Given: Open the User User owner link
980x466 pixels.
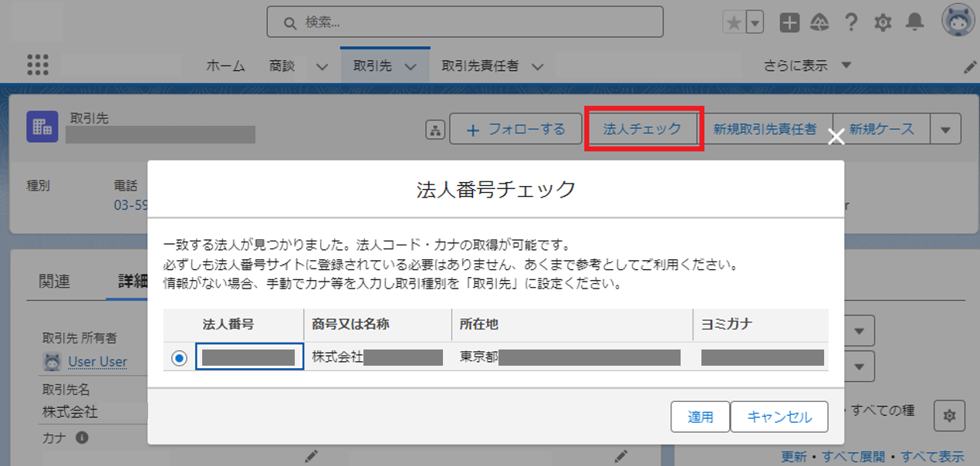Looking at the screenshot, I should (x=97, y=361).
